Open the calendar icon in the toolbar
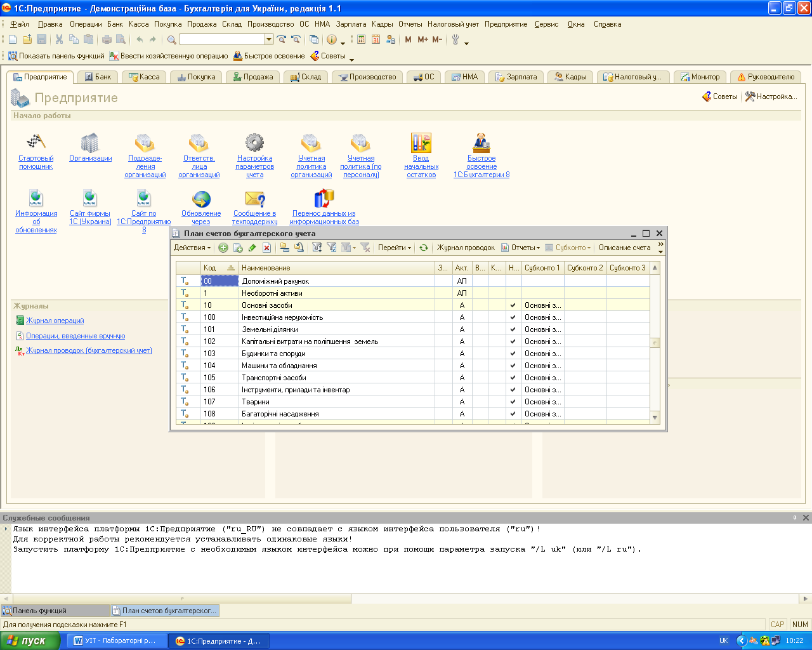The width and height of the screenshot is (812, 650). [x=376, y=39]
